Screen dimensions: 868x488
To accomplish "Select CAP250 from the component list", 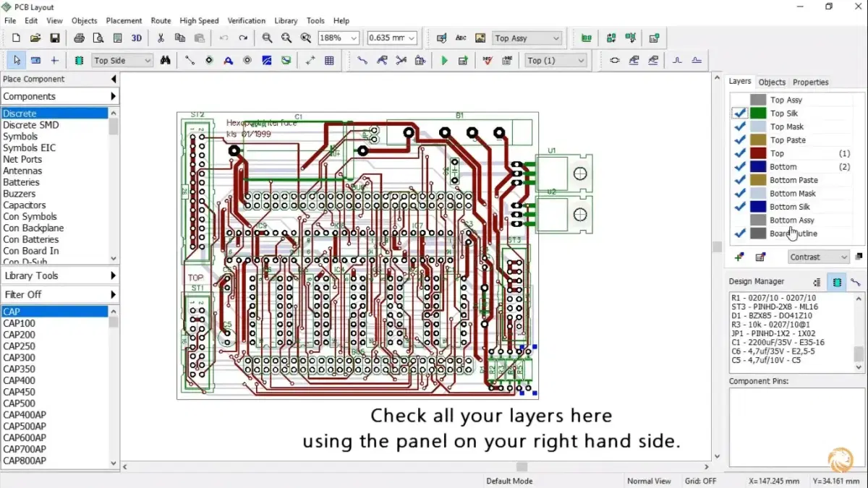I will [19, 346].
